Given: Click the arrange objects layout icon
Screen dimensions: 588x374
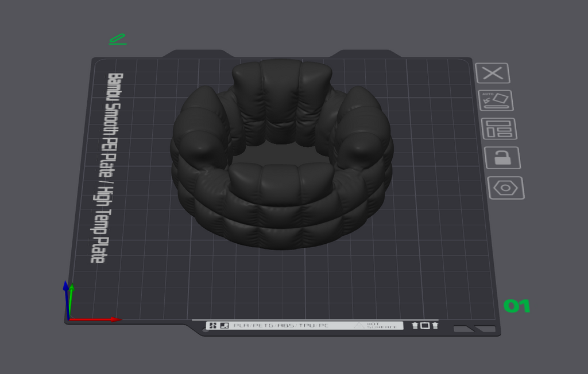Looking at the screenshot, I should tap(499, 128).
